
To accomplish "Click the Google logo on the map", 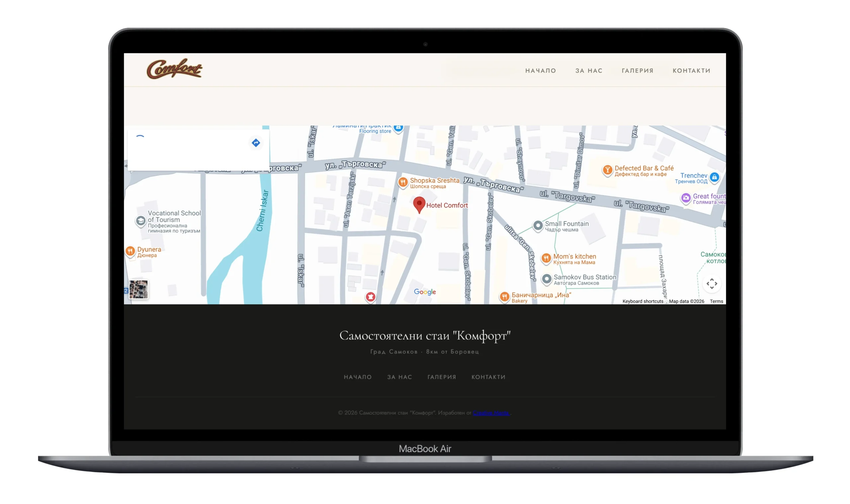I will click(x=425, y=292).
